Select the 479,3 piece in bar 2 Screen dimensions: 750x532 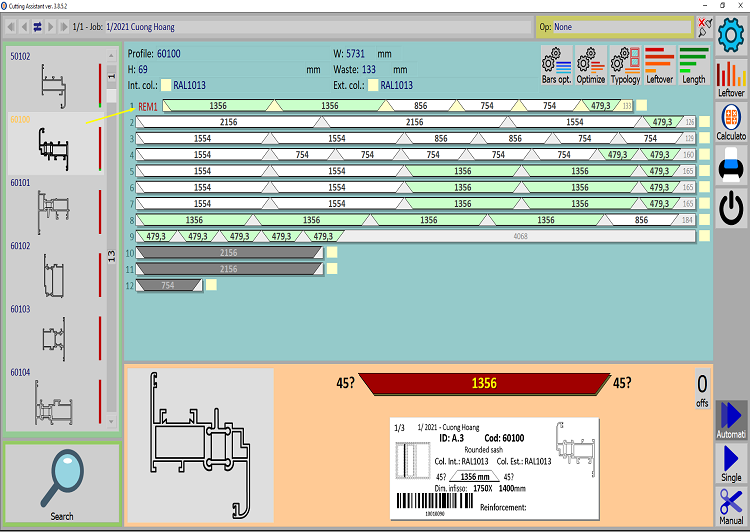[x=662, y=122]
